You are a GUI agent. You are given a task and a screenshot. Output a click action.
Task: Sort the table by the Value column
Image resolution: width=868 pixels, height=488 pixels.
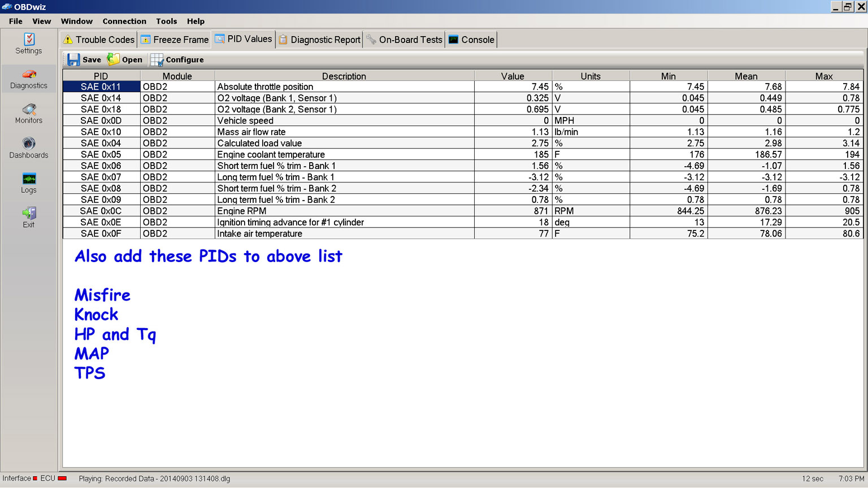pos(512,76)
